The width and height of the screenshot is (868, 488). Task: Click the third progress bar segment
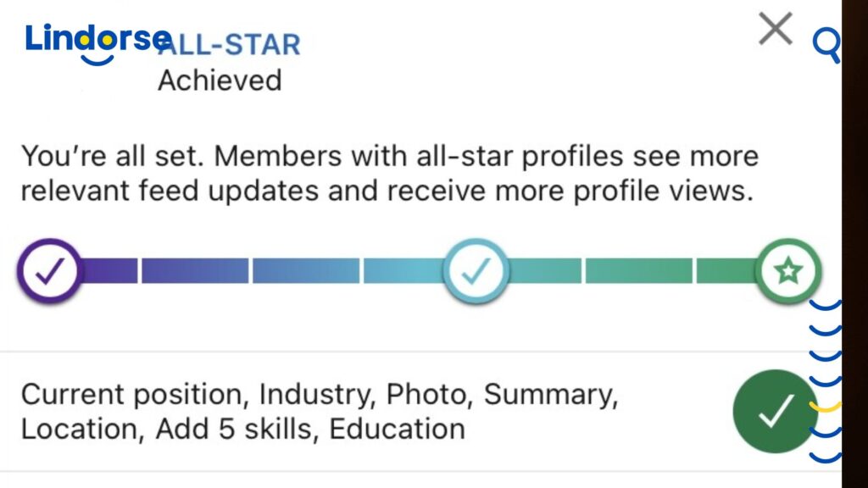coord(306,271)
